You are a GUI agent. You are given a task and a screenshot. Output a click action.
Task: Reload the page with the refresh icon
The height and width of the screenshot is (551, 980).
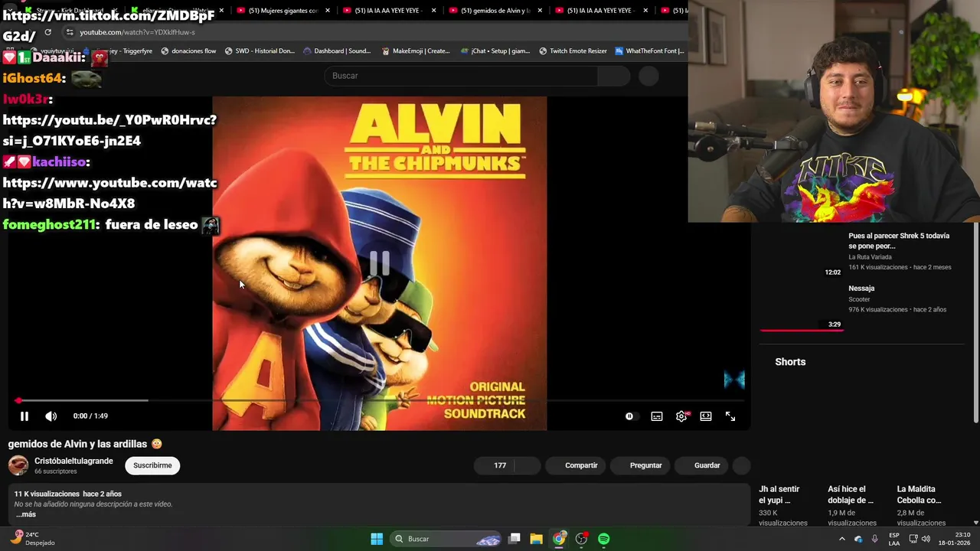[47, 32]
